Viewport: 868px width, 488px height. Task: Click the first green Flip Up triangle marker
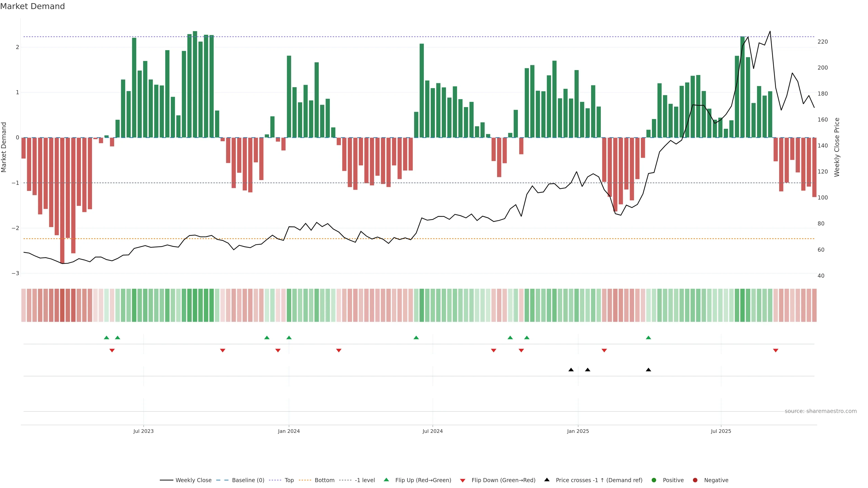[106, 338]
